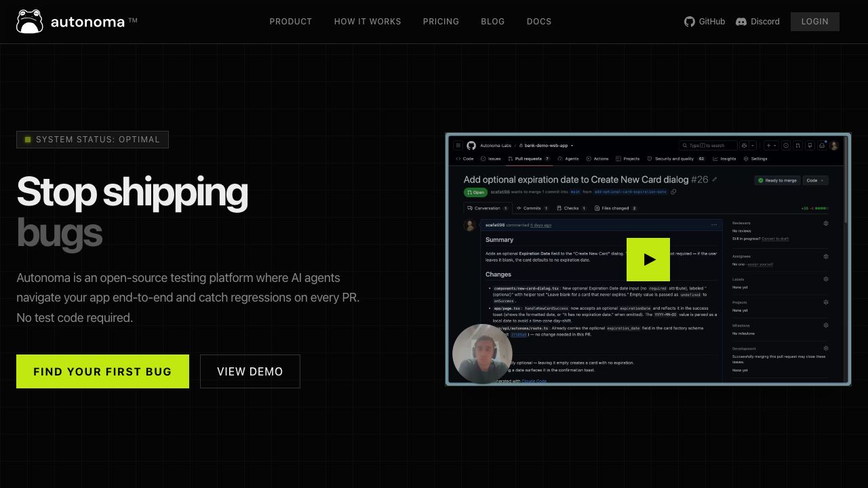The height and width of the screenshot is (488, 868).
Task: Click the VIEW DEMO button
Action: coord(250,371)
